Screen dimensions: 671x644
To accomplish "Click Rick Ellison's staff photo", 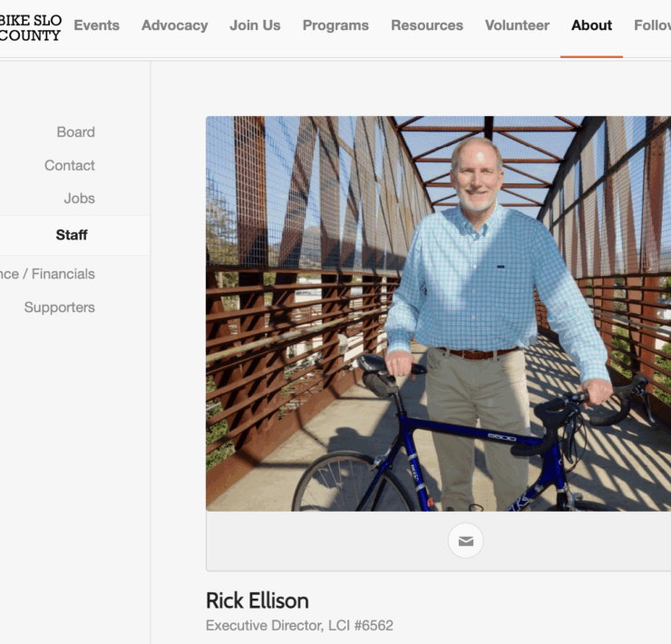I will pos(438,314).
